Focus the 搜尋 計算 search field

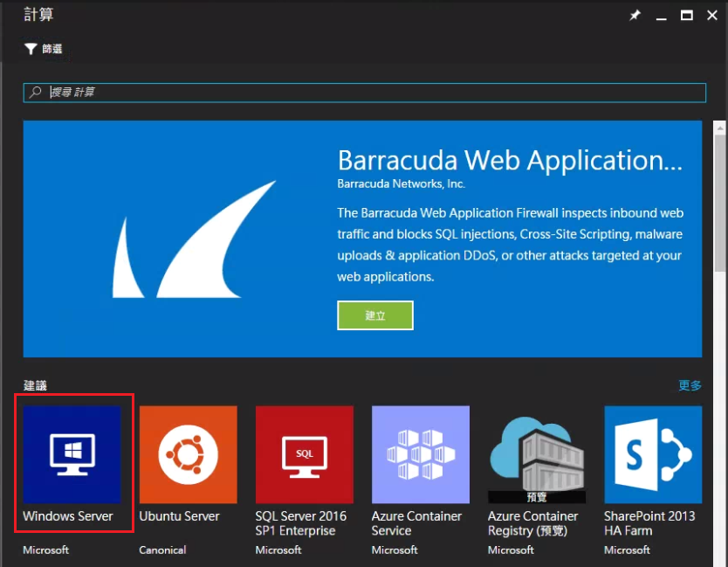[365, 93]
